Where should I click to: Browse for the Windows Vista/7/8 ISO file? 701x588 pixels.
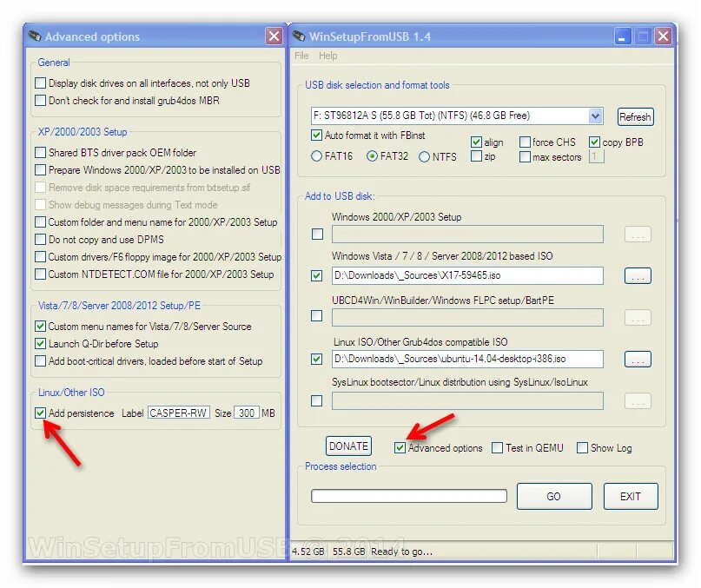pyautogui.click(x=638, y=276)
